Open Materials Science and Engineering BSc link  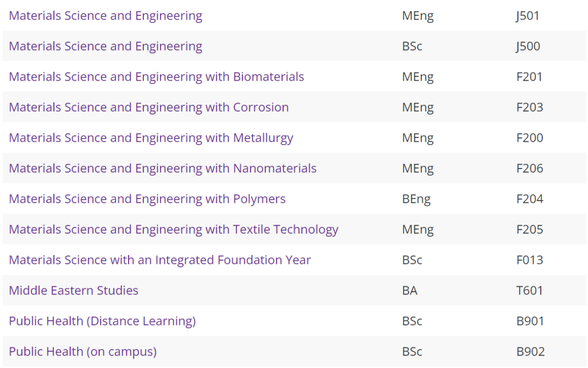106,46
